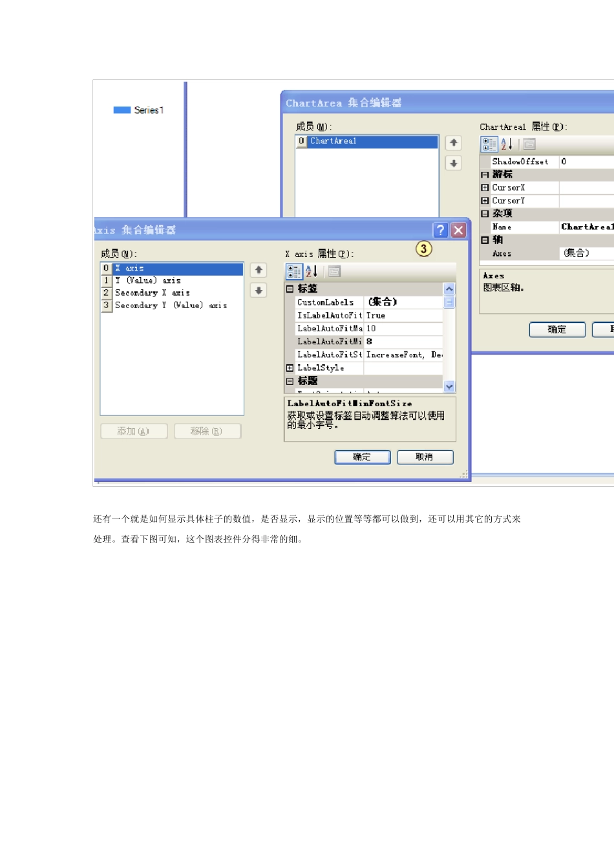
Task: Edit ShadowOffset value 0
Action: pos(586,161)
